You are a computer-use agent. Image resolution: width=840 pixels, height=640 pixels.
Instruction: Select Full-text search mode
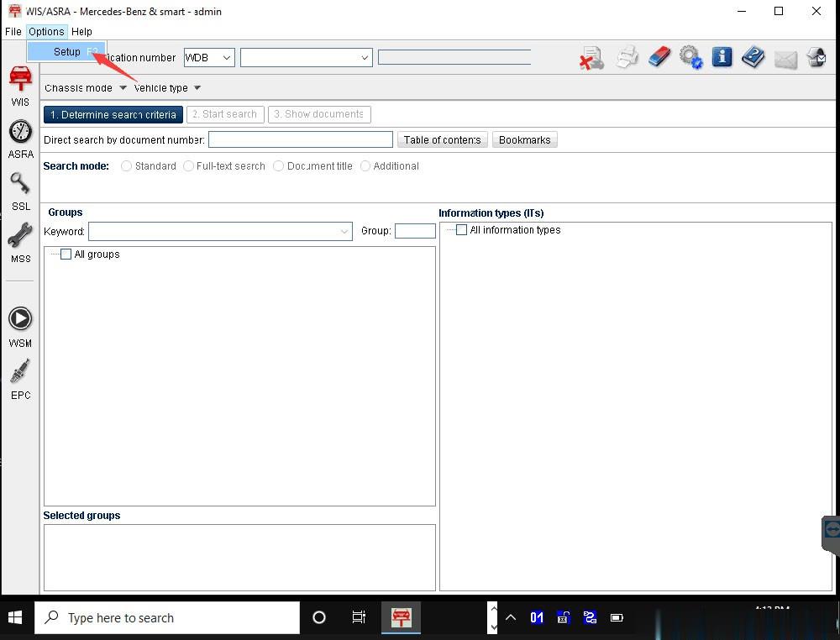click(x=188, y=166)
